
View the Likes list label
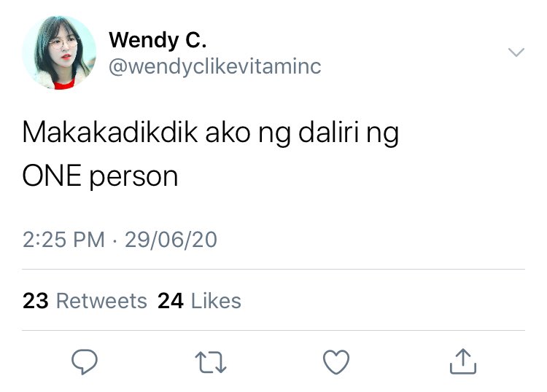(x=216, y=301)
